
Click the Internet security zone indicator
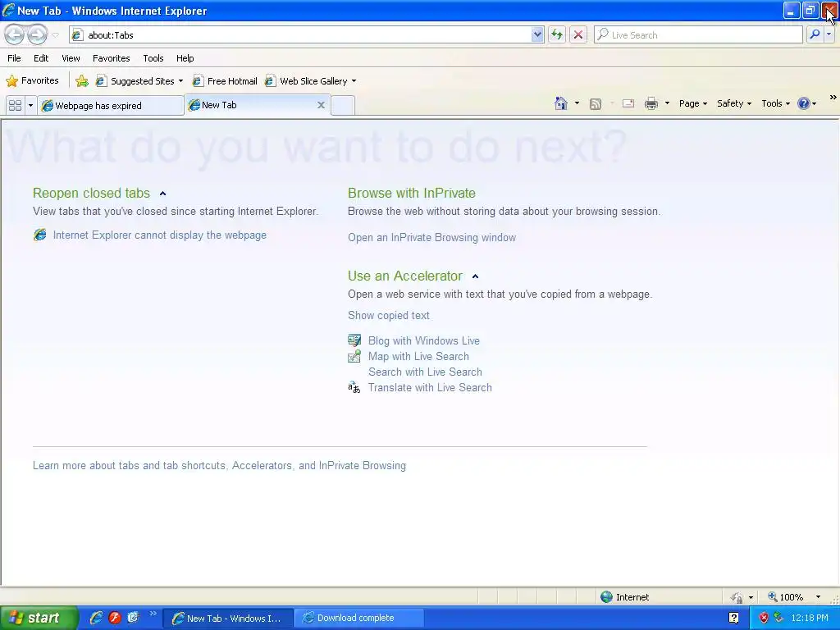pos(624,597)
